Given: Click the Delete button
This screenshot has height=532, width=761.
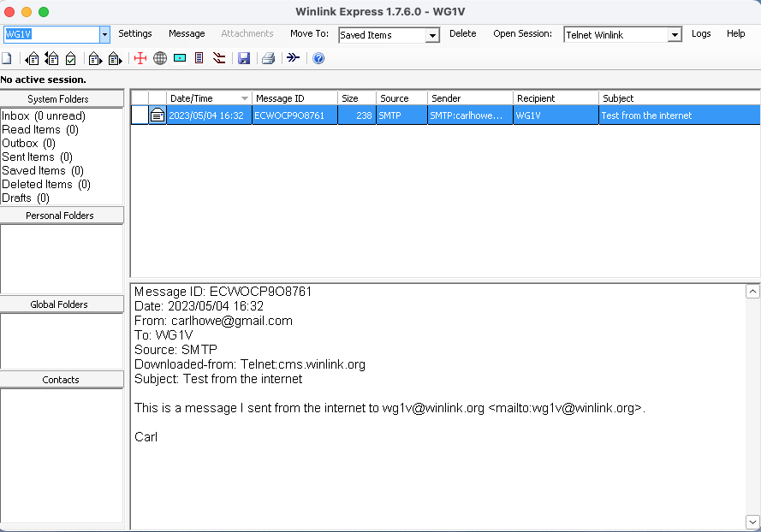Looking at the screenshot, I should coord(462,34).
